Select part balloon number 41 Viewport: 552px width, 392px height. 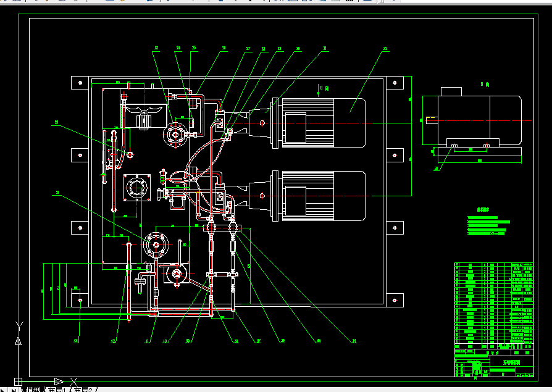tap(148, 341)
